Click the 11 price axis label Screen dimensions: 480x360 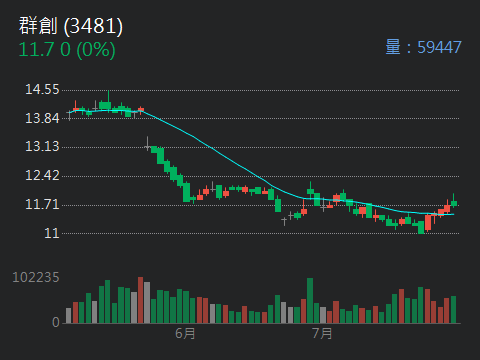tap(52, 233)
